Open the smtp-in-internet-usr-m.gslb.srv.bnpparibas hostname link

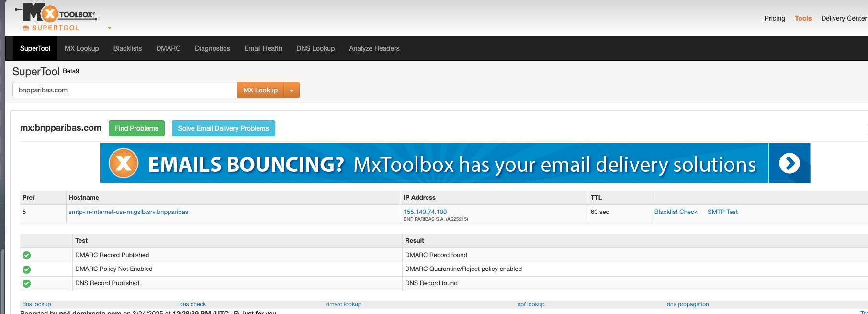click(x=128, y=212)
